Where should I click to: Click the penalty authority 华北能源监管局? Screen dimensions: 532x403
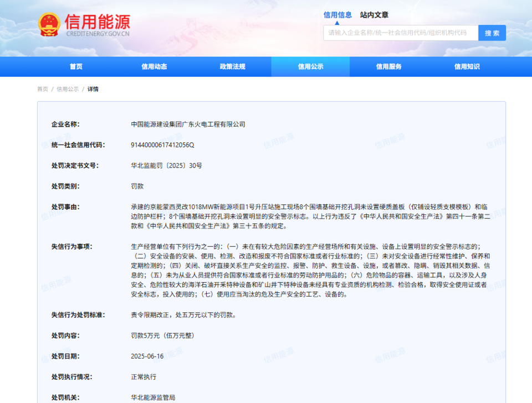153,397
